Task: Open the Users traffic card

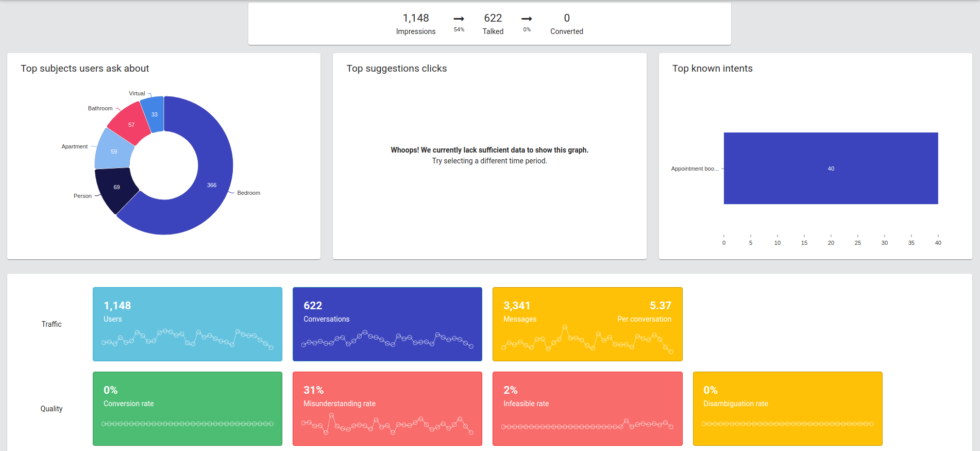Action: click(x=188, y=324)
